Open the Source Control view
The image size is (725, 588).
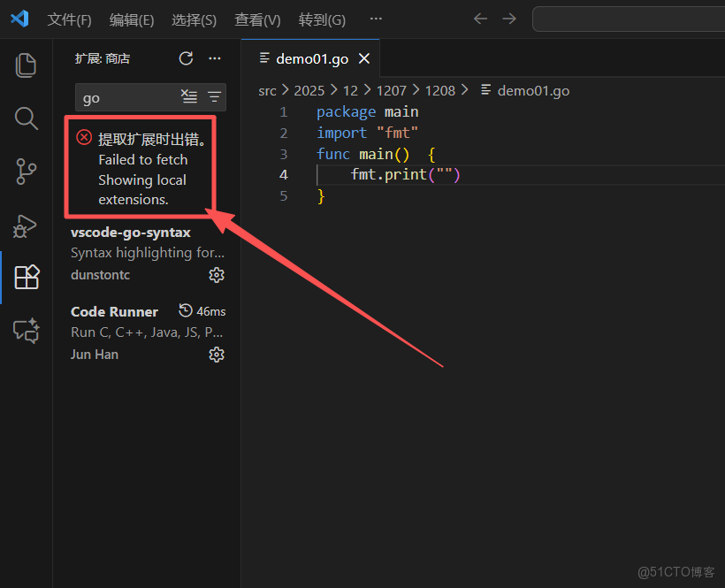pos(26,172)
